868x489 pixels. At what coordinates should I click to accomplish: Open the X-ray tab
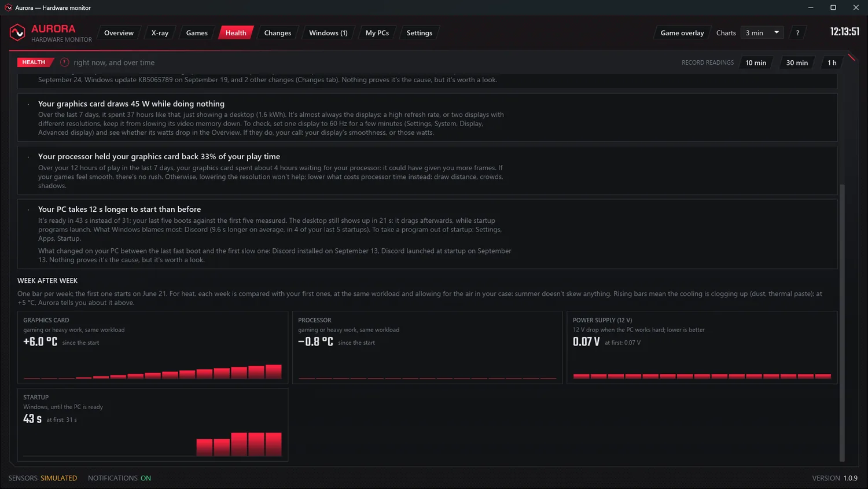point(160,33)
